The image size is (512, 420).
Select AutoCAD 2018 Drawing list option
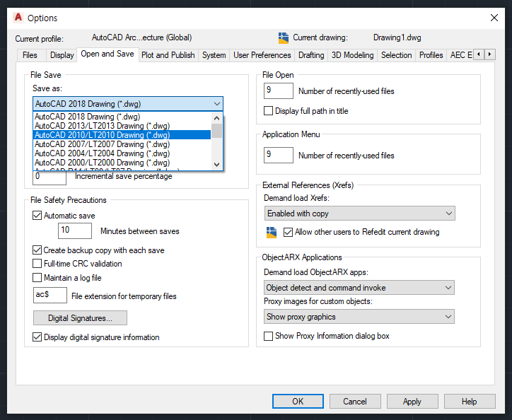point(122,117)
